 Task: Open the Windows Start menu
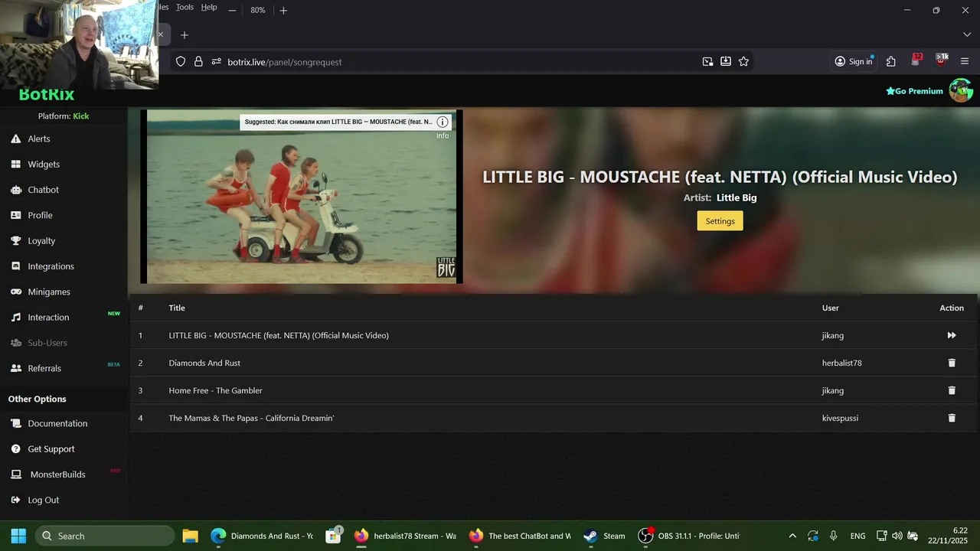(x=18, y=536)
